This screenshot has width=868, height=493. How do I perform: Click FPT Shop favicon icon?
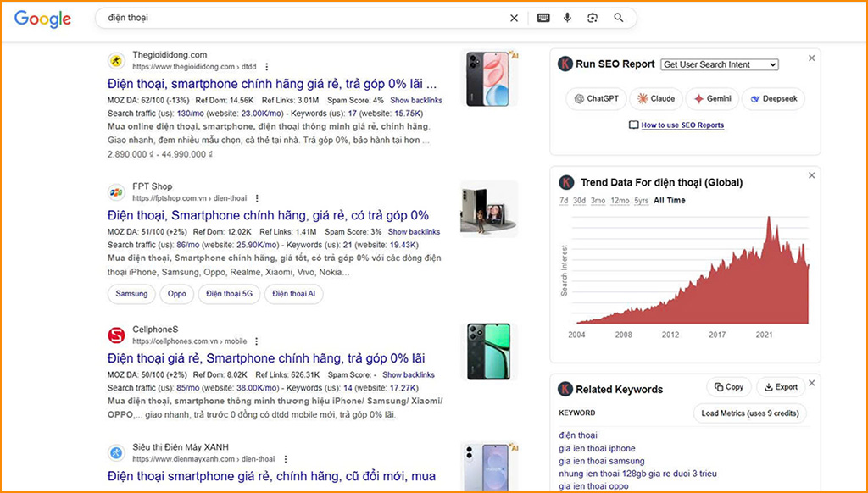tap(115, 192)
